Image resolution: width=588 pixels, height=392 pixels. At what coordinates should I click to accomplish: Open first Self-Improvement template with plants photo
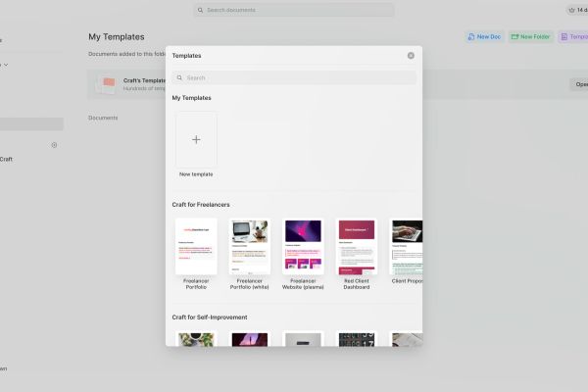196,339
